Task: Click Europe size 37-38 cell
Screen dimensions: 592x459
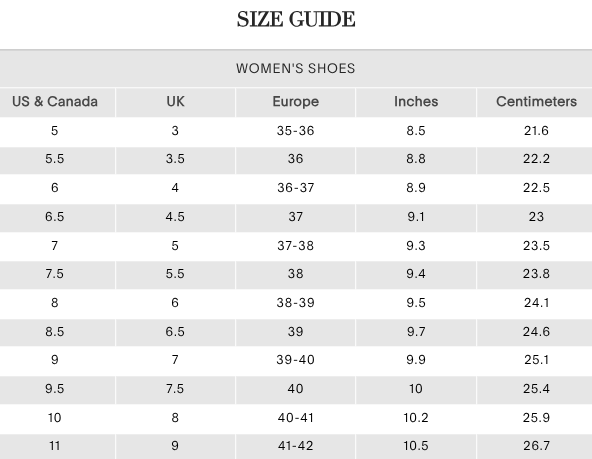Action: coord(296,246)
